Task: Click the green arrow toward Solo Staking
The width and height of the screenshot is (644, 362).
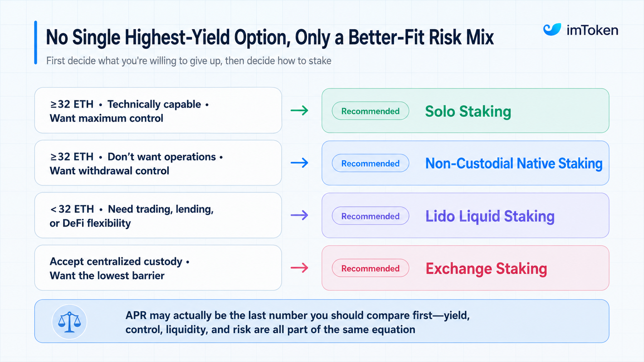Action: click(x=299, y=111)
